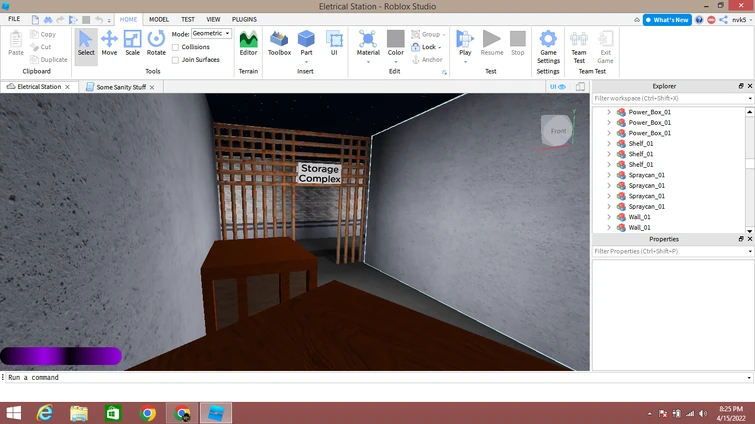The image size is (755, 424).
Task: Click the purple gradient bar in viewport
Action: [61, 356]
